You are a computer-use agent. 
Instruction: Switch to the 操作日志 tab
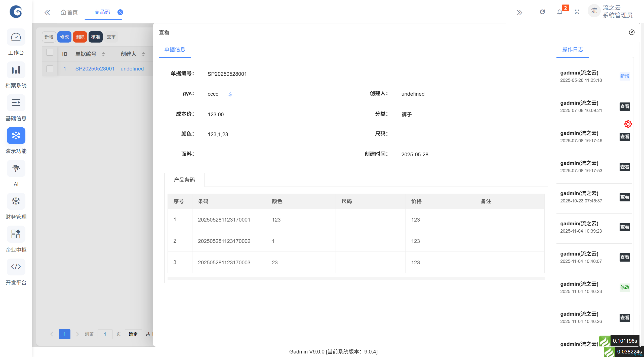pyautogui.click(x=572, y=50)
